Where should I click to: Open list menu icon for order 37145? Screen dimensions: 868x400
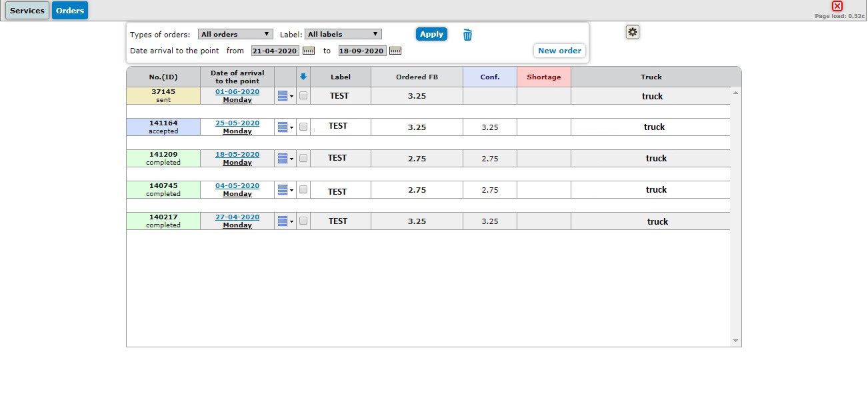(285, 96)
